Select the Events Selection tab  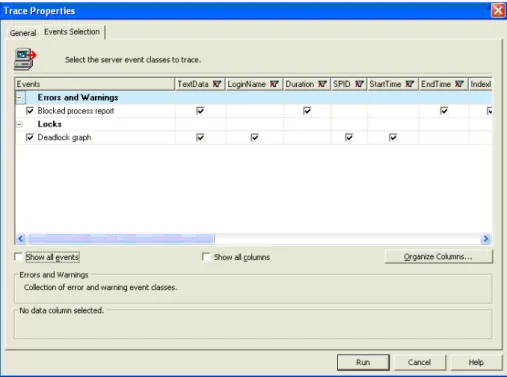72,32
